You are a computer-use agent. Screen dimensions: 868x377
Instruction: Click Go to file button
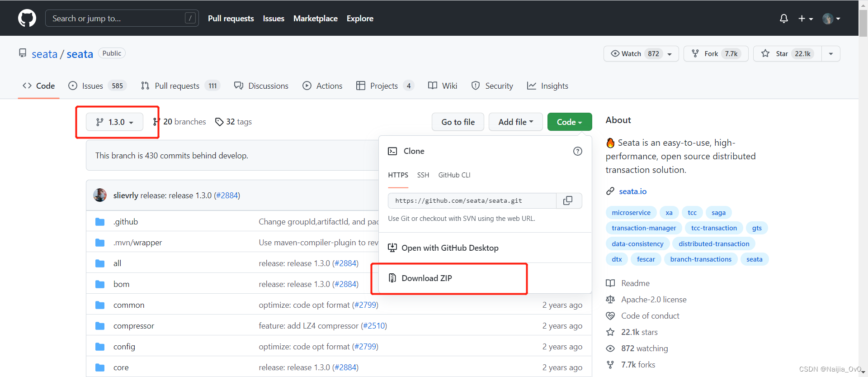click(458, 122)
